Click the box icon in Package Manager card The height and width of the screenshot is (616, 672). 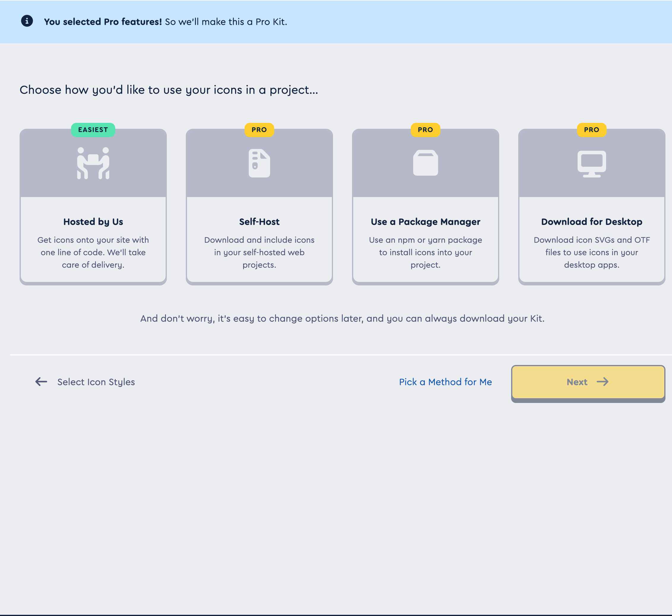[425, 163]
